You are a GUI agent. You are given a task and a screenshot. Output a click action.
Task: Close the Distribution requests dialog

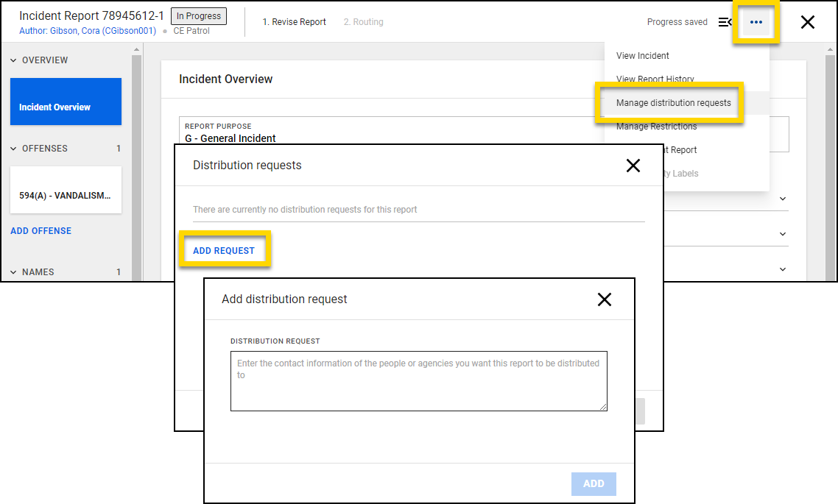633,166
